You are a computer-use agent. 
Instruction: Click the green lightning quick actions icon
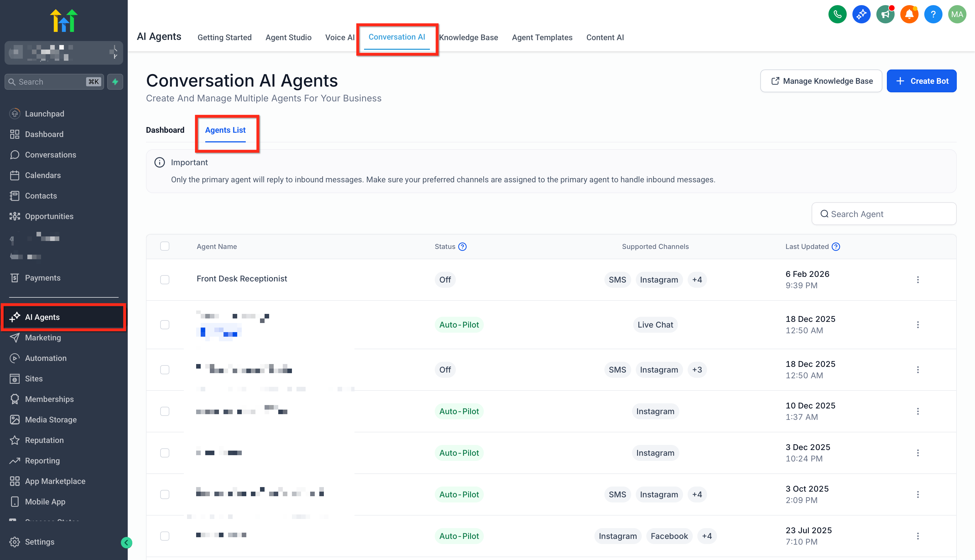pyautogui.click(x=115, y=81)
